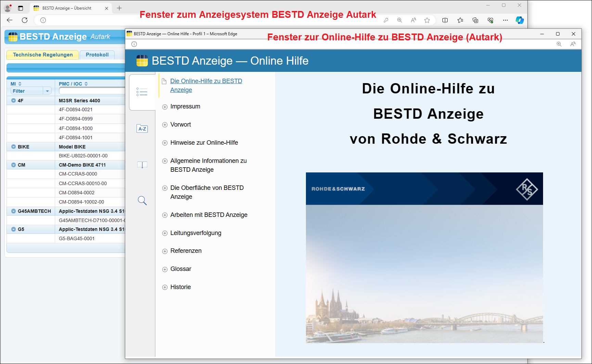Click zoom icon in main window address bar
Screen dimensions: 592x364
[400, 20]
